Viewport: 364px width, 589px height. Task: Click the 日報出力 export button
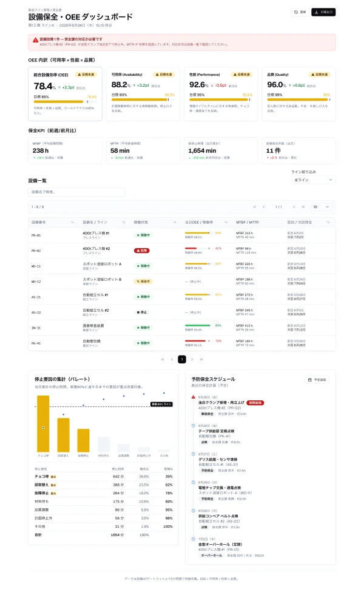click(x=323, y=12)
